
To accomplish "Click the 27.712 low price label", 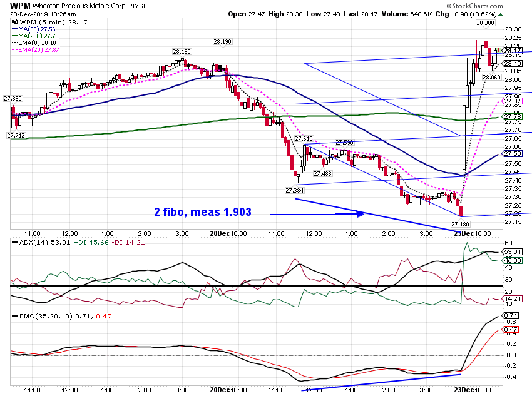I will pos(16,135).
